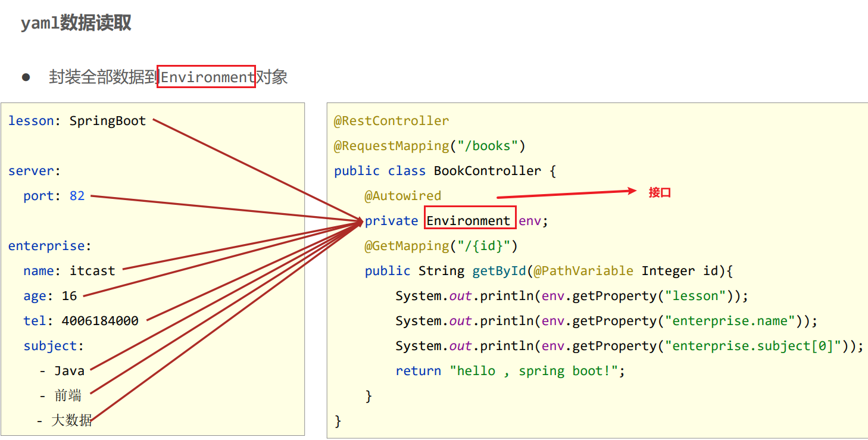Click the "Integer id" parameter
Image resolution: width=868 pixels, height=440 pixels.
680,271
